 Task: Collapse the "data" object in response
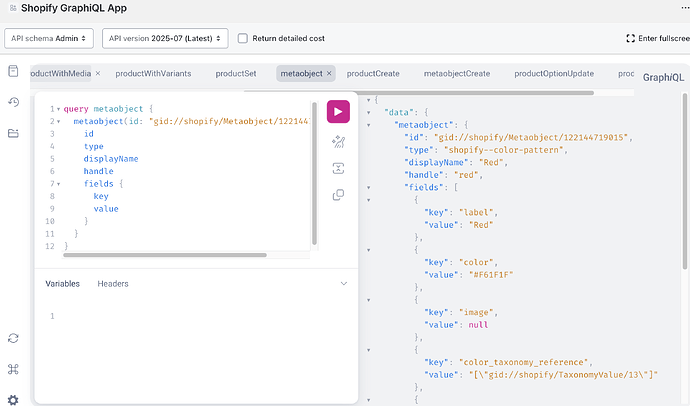click(x=369, y=113)
